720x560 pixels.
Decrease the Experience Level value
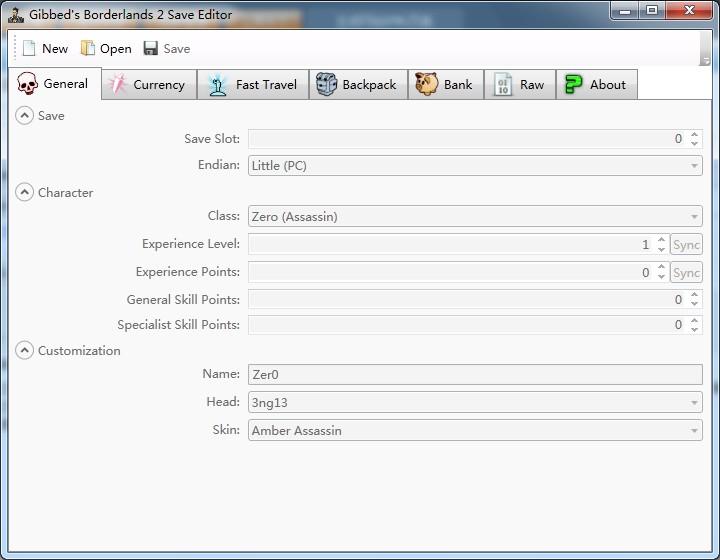(661, 249)
